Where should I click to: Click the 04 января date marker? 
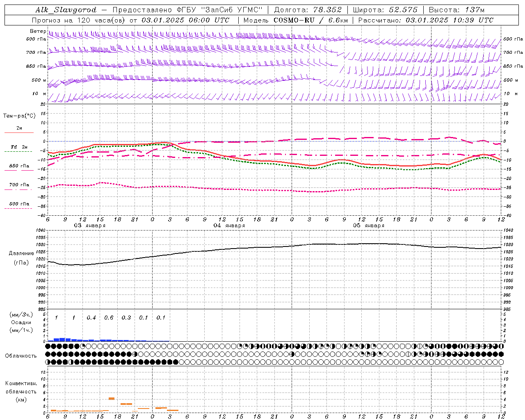[x=229, y=226]
